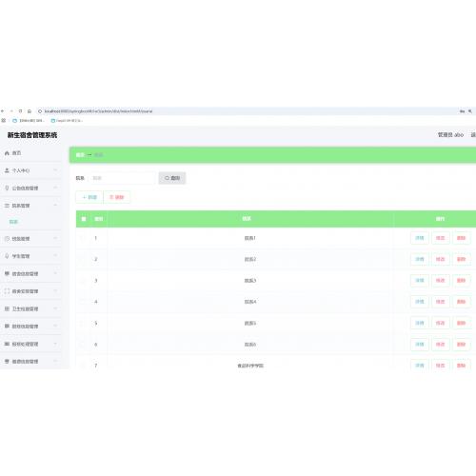
Task: Click the 卫生检查管理 grid icon
Action: pyautogui.click(x=7, y=308)
